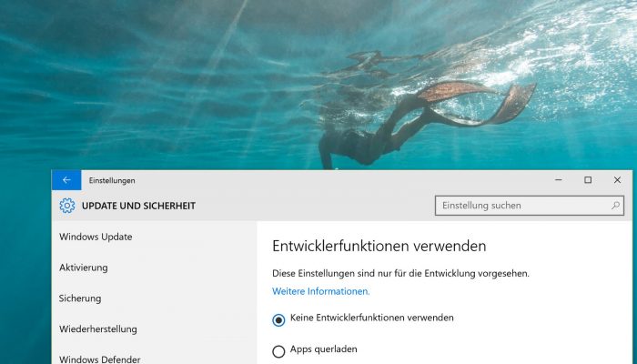637x364 pixels.
Task: Open the Aktivierung section
Action: (x=84, y=268)
